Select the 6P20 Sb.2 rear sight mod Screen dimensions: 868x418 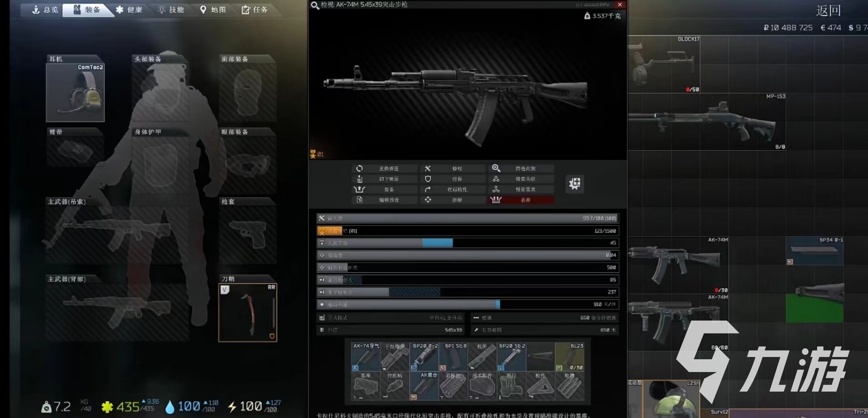point(512,357)
